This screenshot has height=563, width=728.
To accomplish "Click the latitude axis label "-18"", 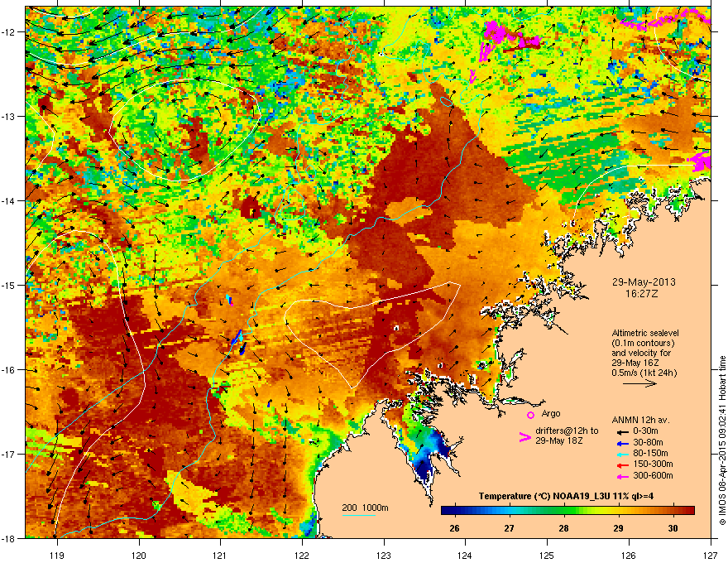I will click(9, 538).
